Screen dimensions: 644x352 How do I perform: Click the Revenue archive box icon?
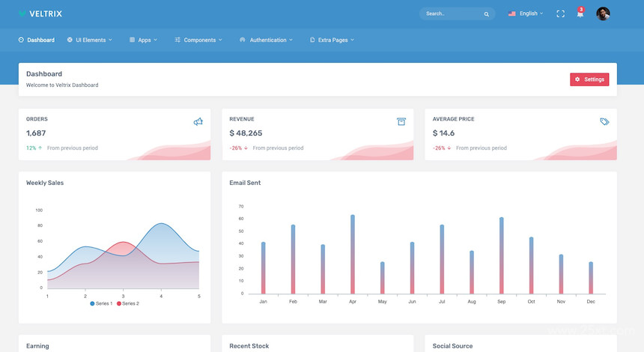point(401,121)
